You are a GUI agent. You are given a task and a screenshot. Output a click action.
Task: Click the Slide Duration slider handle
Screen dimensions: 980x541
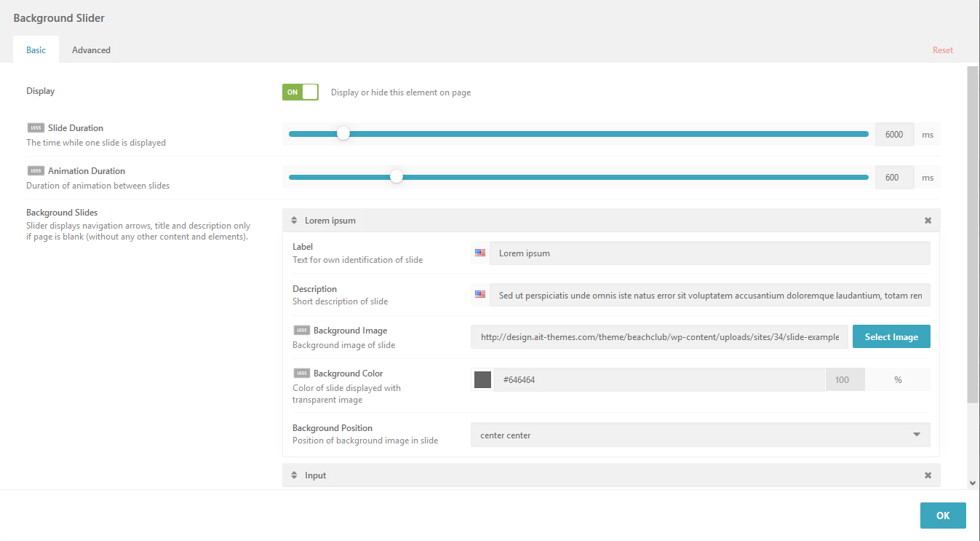click(343, 134)
